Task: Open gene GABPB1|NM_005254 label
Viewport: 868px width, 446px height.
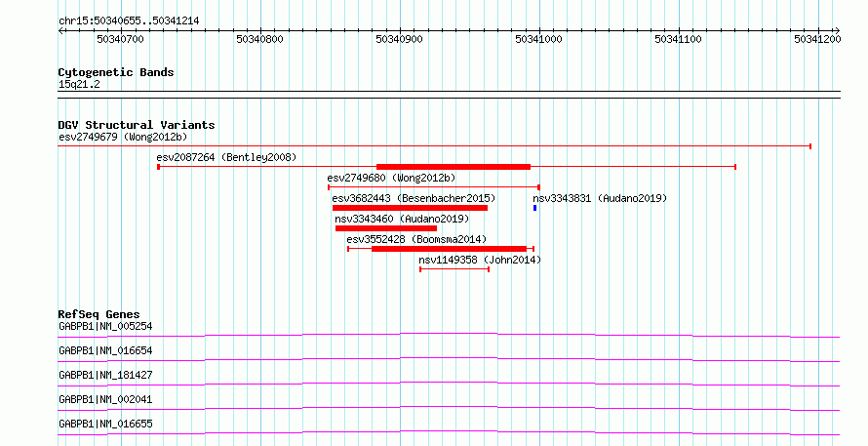Action: pyautogui.click(x=105, y=326)
